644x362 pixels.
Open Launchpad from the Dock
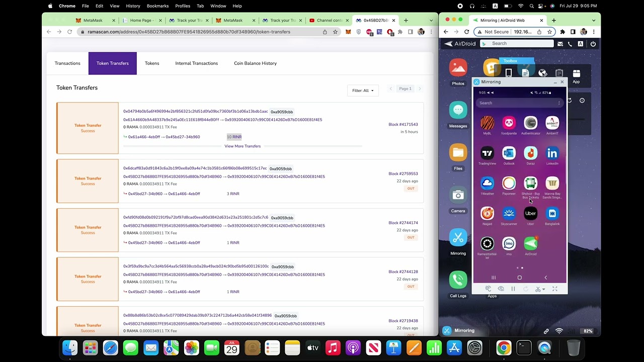(x=90, y=348)
